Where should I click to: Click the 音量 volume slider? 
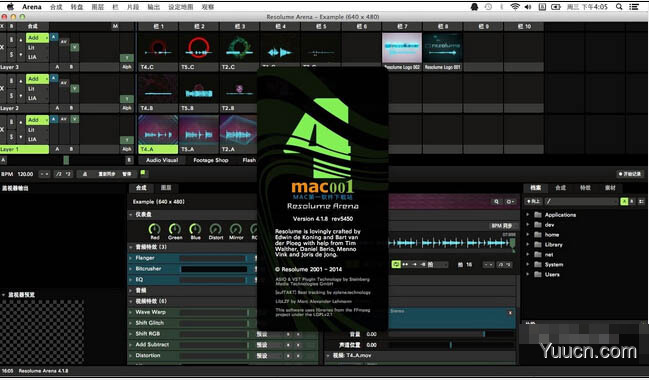pos(452,334)
